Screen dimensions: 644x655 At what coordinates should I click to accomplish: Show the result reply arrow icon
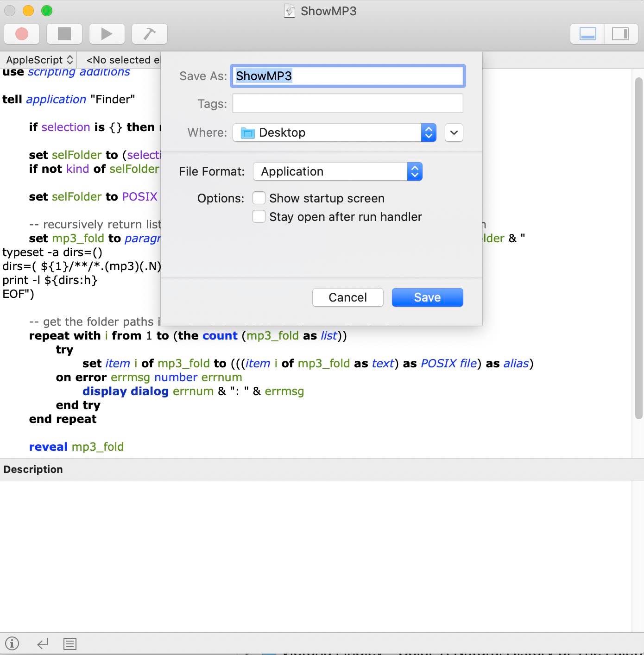(43, 643)
